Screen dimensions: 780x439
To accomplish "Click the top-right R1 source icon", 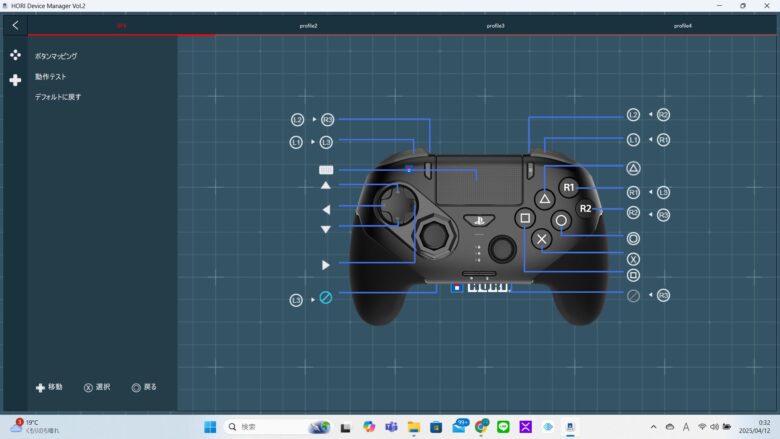I will [x=663, y=140].
